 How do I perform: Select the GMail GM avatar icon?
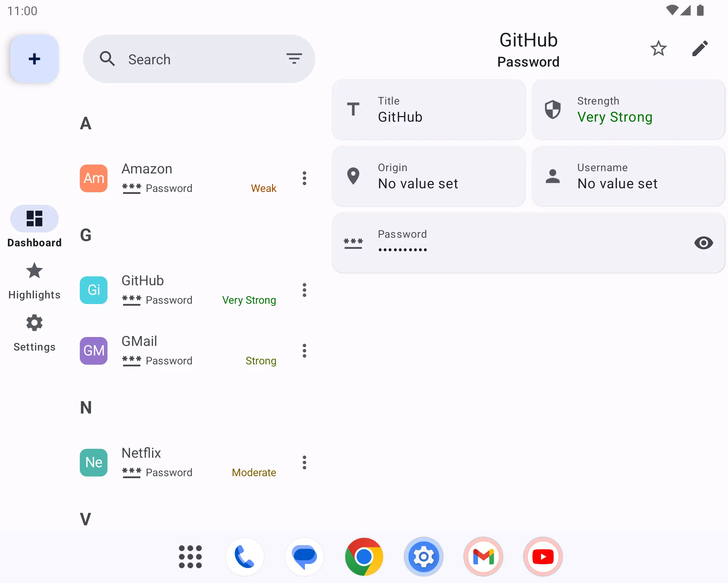94,351
